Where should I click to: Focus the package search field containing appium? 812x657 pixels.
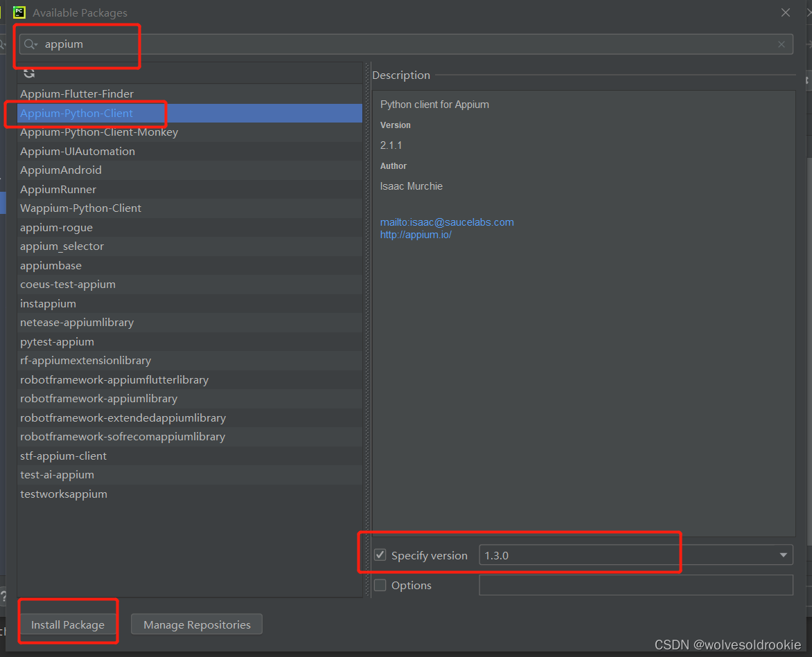pyautogui.click(x=407, y=44)
